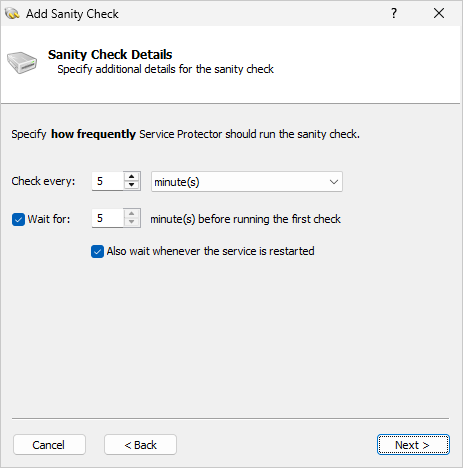Image resolution: width=463 pixels, height=468 pixels.
Task: Click the Service Protector title bar icon
Action: pyautogui.click(x=12, y=14)
